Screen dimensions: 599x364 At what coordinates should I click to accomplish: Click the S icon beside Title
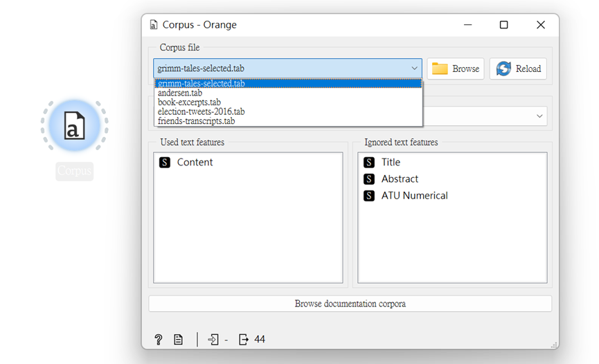(x=369, y=163)
